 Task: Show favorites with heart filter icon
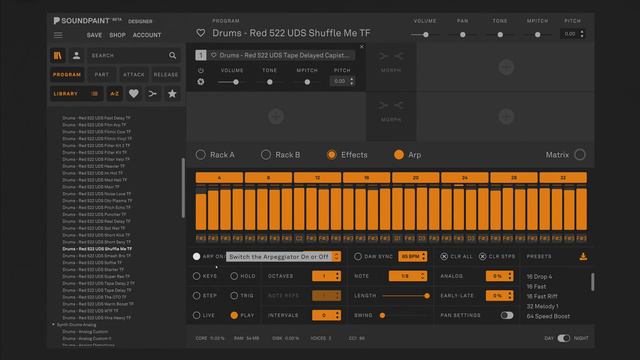point(133,94)
